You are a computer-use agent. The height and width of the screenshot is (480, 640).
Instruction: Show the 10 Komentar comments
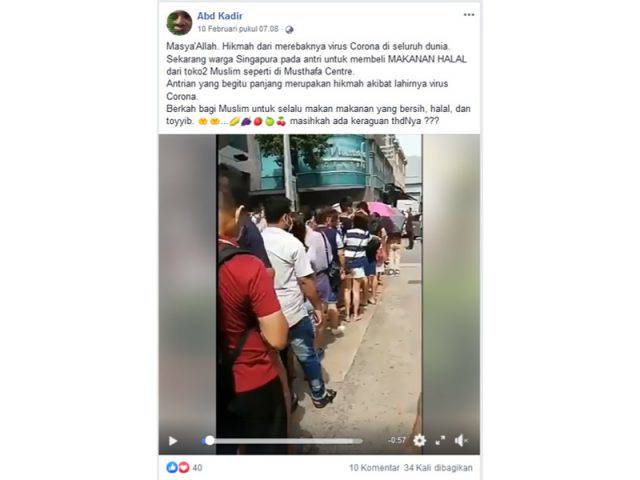pyautogui.click(x=374, y=468)
